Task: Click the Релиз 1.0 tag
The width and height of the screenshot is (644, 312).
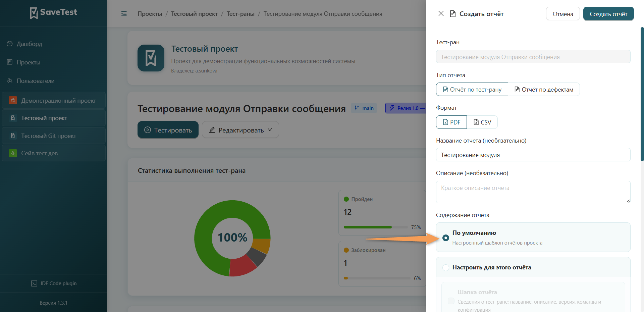Action: (x=406, y=108)
